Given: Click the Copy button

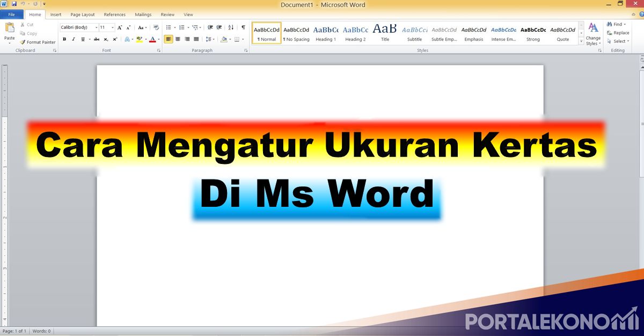Looking at the screenshot, I should (28, 33).
